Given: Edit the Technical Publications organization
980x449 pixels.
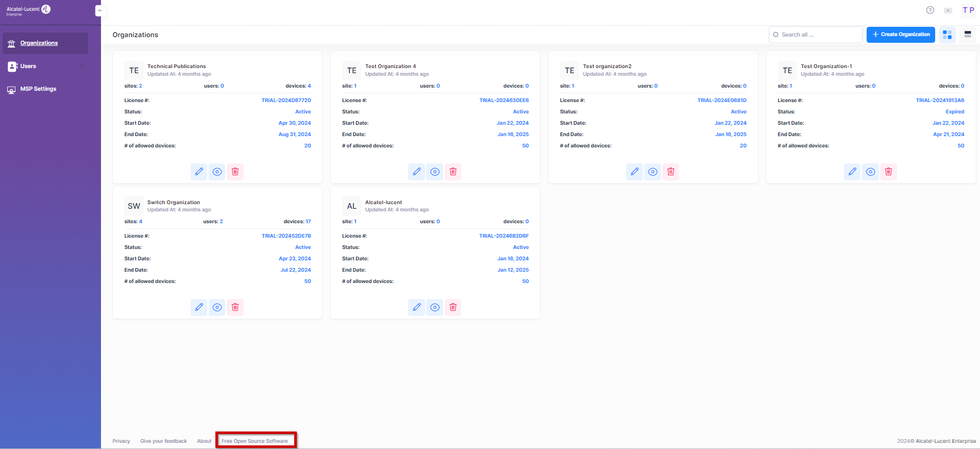Looking at the screenshot, I should coord(199,172).
